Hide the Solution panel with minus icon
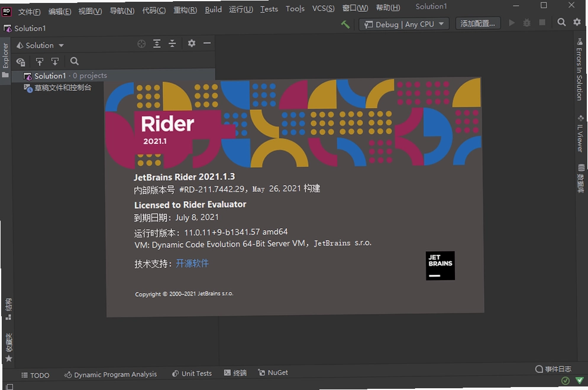This screenshot has height=390, width=588. [207, 43]
